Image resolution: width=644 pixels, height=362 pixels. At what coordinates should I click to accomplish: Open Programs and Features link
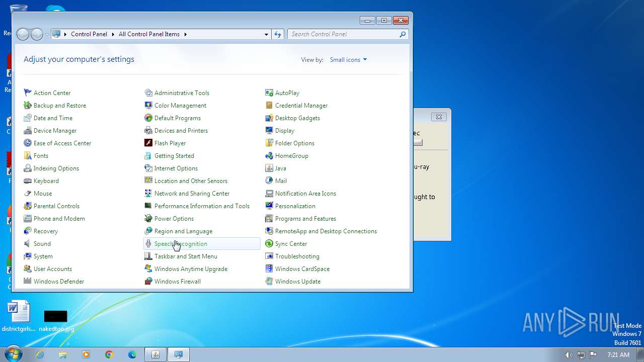click(x=305, y=218)
